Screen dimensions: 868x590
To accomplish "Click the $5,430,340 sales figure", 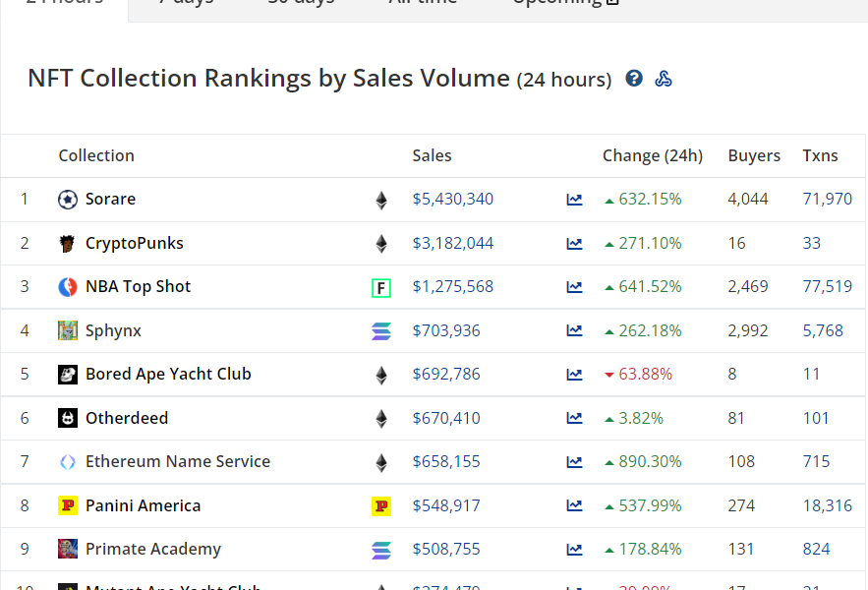I will [453, 199].
